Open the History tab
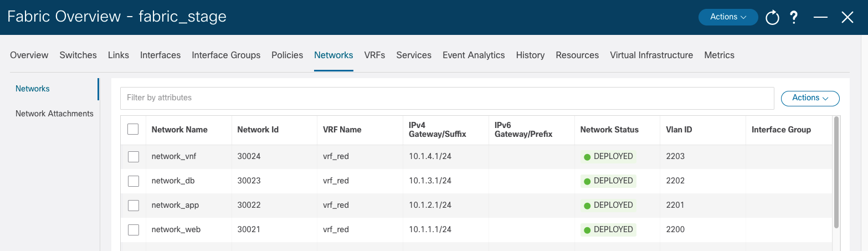 click(x=530, y=55)
